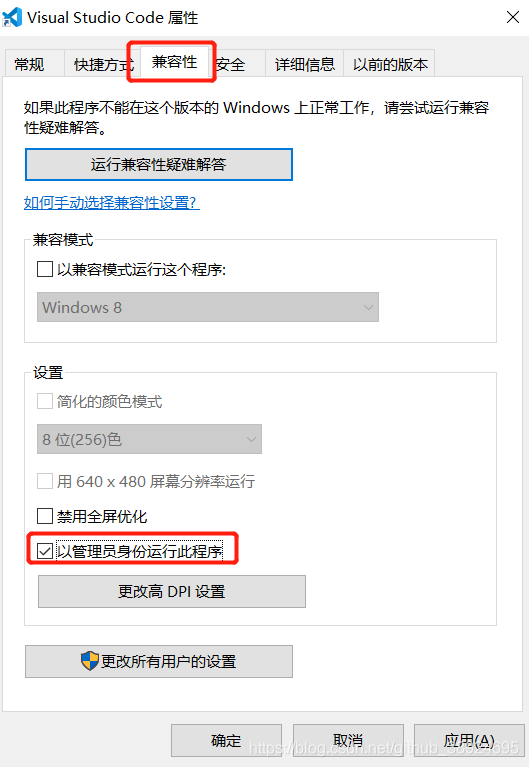Switch to the 常规 tab
This screenshot has height=767, width=529.
coord(29,64)
